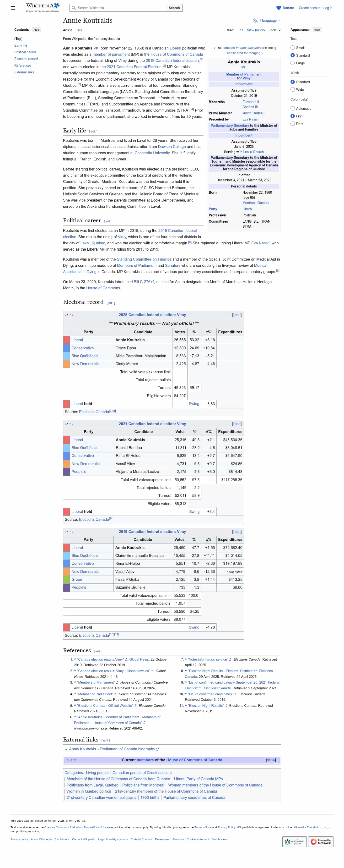The image size is (344, 868).
Task: Expand the Tools dropdown menu
Action: pyautogui.click(x=274, y=30)
